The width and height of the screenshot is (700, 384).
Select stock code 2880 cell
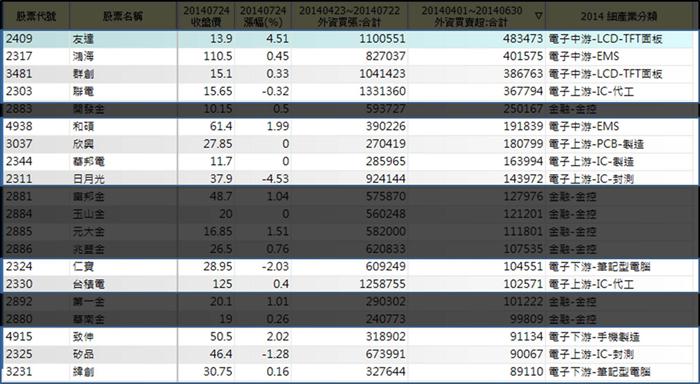click(x=19, y=319)
